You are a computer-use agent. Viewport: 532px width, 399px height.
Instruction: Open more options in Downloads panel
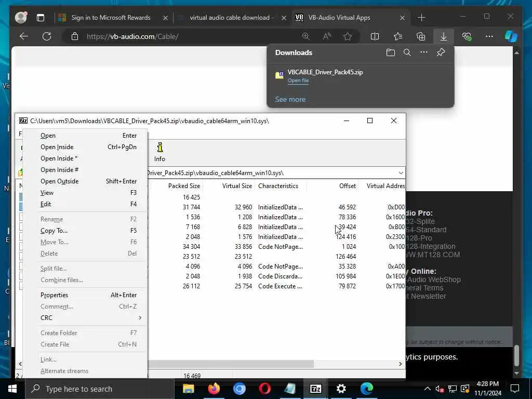(424, 52)
